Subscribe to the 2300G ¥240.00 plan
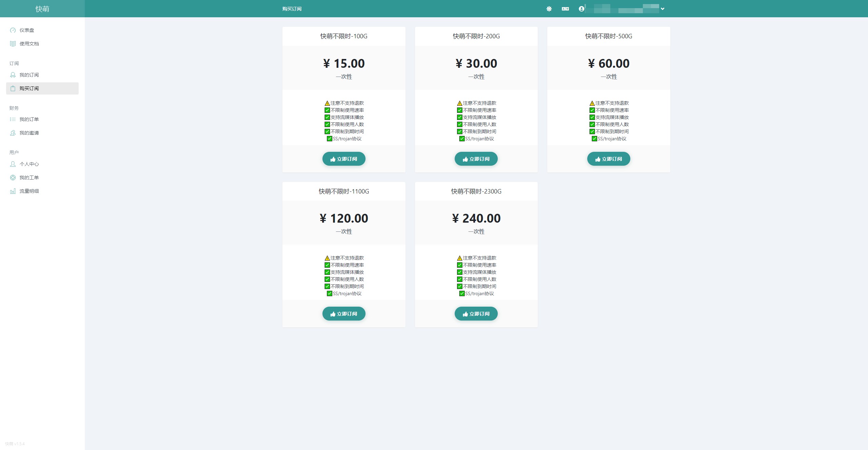Image resolution: width=868 pixels, height=450 pixels. (x=476, y=314)
